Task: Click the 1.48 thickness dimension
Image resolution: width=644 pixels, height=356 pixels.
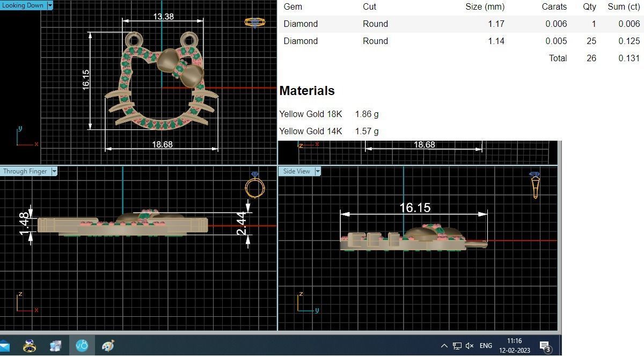Action: pyautogui.click(x=24, y=224)
